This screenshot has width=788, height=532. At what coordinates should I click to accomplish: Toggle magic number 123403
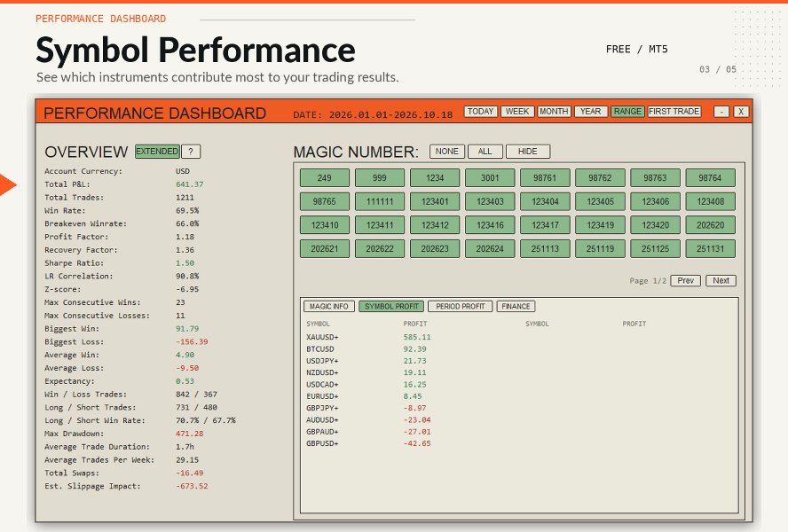490,201
